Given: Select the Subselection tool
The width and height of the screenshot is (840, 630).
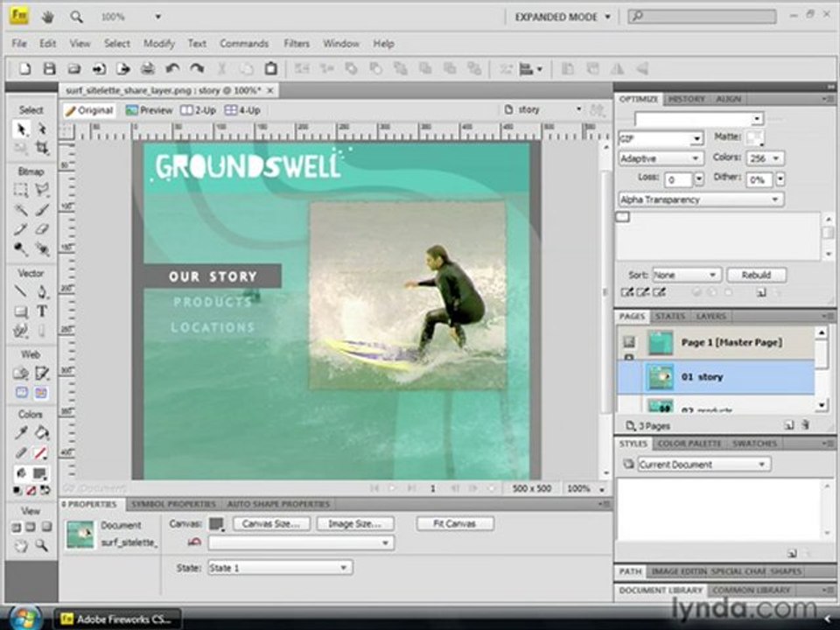Looking at the screenshot, I should (x=42, y=129).
